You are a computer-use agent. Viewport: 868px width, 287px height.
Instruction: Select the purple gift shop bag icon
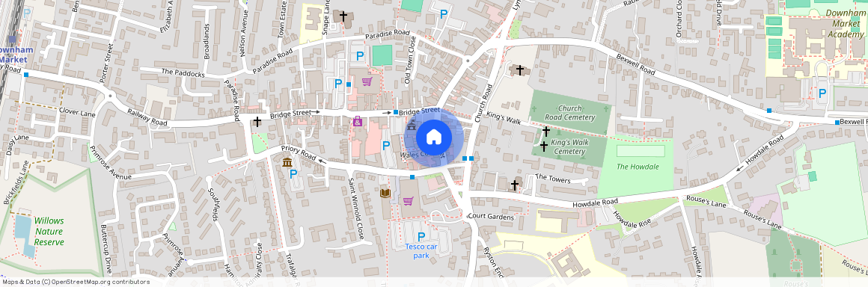[x=358, y=121]
